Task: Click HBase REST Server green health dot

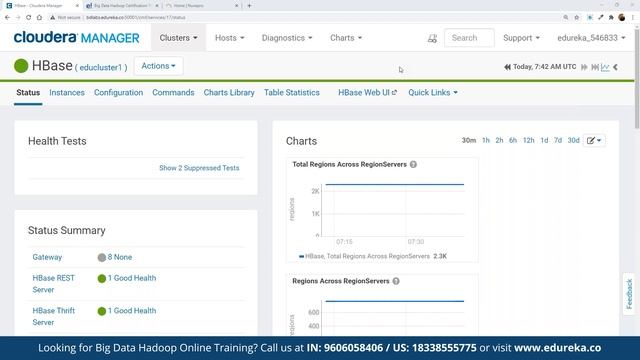Action: click(x=102, y=278)
